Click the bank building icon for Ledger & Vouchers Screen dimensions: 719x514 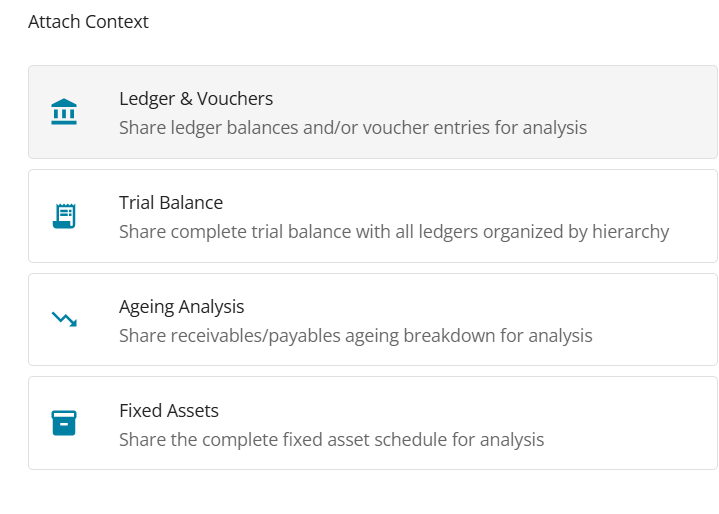pos(64,112)
